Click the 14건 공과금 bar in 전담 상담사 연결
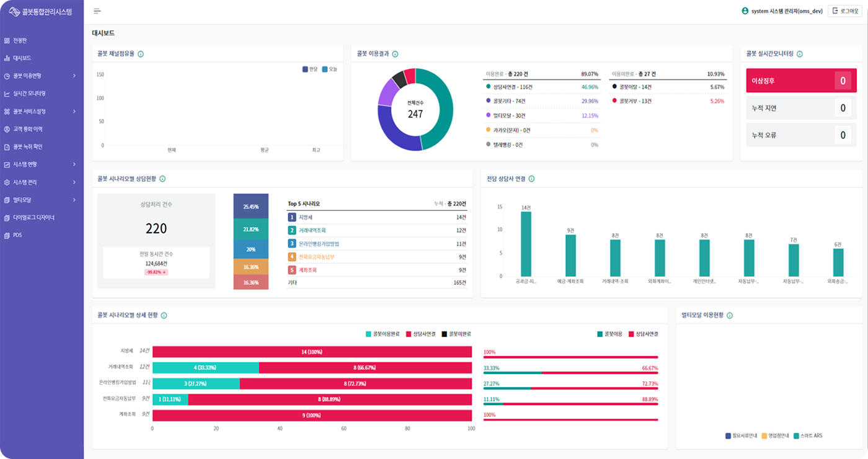Screen dimensions: 868x459 coord(526,244)
